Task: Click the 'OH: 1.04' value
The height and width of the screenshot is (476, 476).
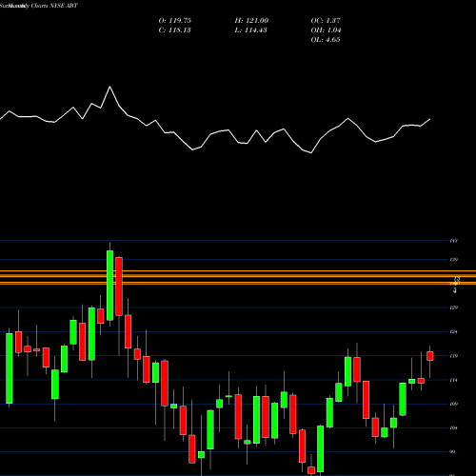Action: pyautogui.click(x=326, y=30)
